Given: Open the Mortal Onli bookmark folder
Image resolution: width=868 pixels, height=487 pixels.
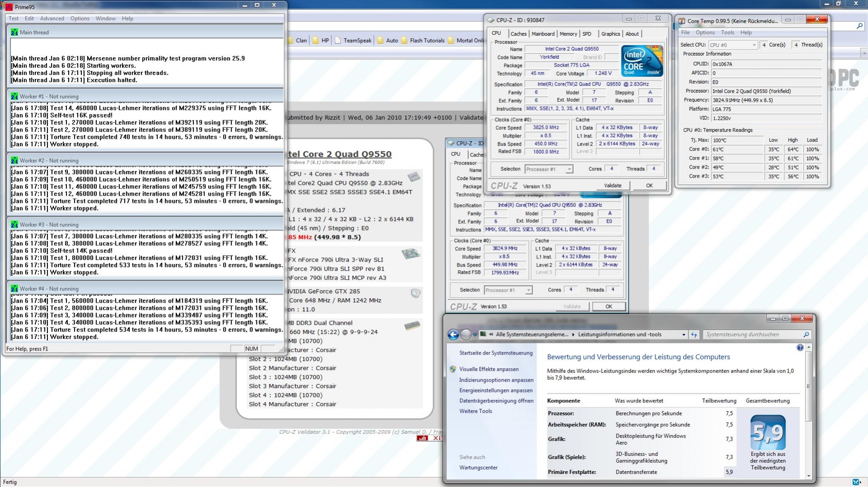Looking at the screenshot, I should click(466, 40).
